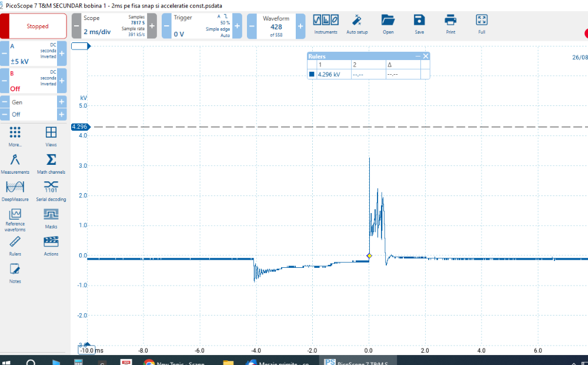Increase timebase with Scope plus button
Image resolution: width=588 pixels, height=365 pixels.
tap(152, 26)
